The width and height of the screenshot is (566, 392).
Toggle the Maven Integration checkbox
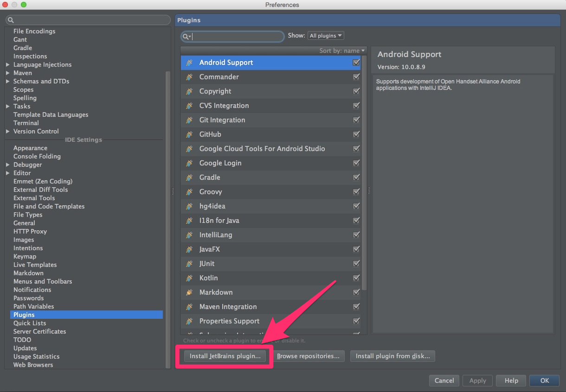coord(356,307)
